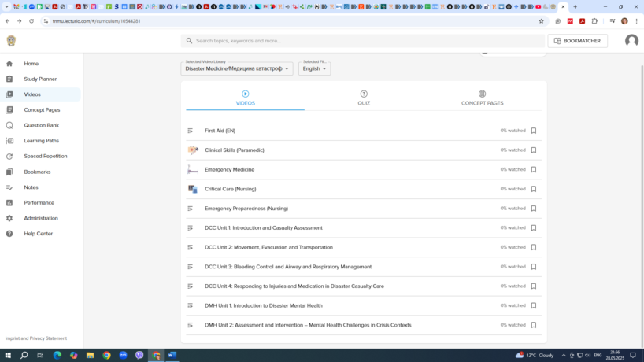Viewport: 644px width, 362px height.
Task: Open the Help Center icon
Action: coord(9,234)
